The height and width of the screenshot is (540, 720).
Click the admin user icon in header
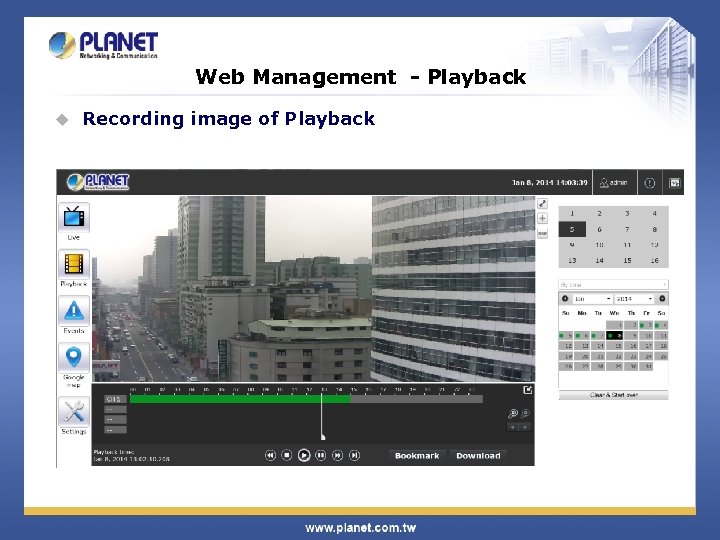tap(614, 183)
